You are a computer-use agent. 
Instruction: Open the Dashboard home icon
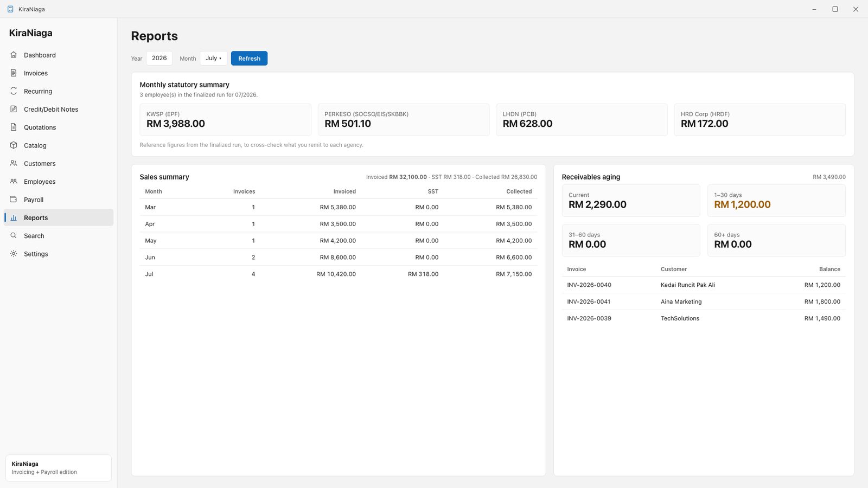14,55
